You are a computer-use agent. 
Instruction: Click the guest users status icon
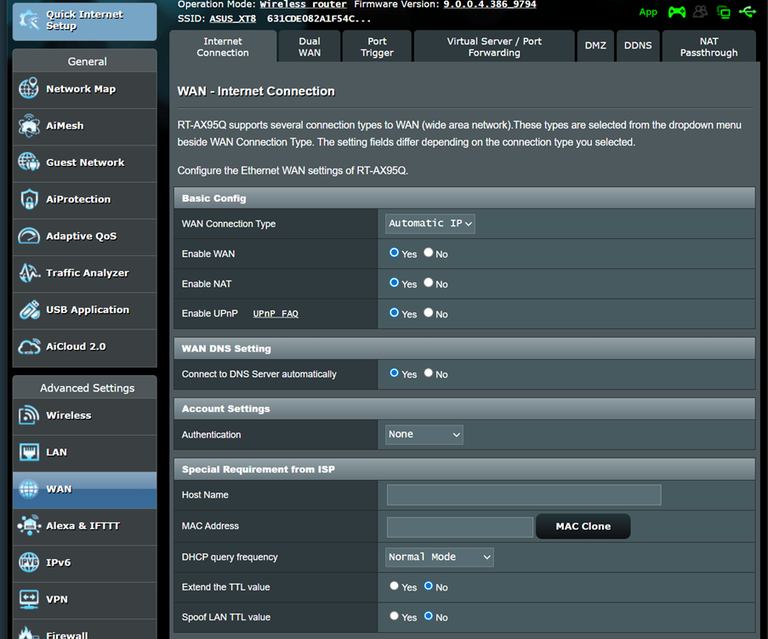coord(700,12)
